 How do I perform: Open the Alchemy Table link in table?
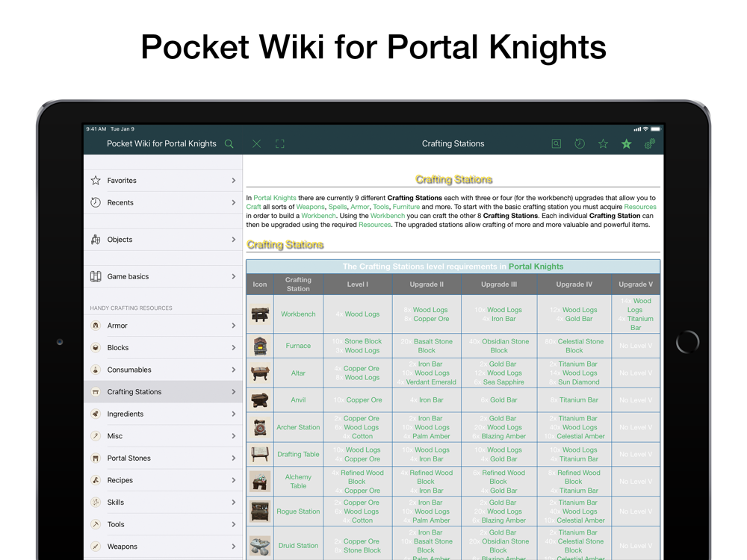click(x=298, y=482)
